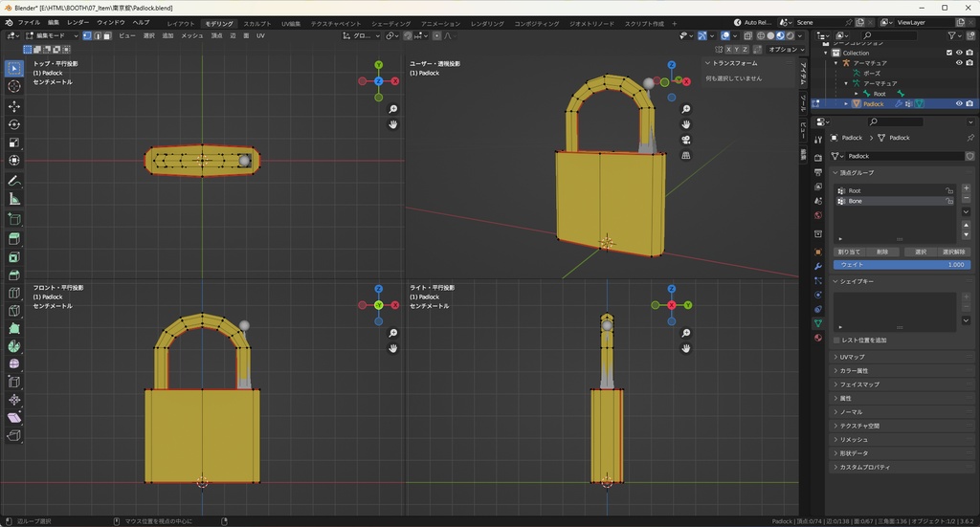Image resolution: width=980 pixels, height=527 pixels.
Task: Switch to the スカルプト workspace tab
Action: click(256, 23)
